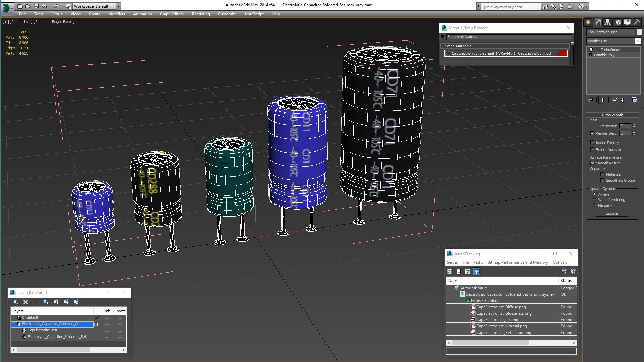Click the Redo arrow icon
Screen dimensions: 644x362
pos(56,6)
